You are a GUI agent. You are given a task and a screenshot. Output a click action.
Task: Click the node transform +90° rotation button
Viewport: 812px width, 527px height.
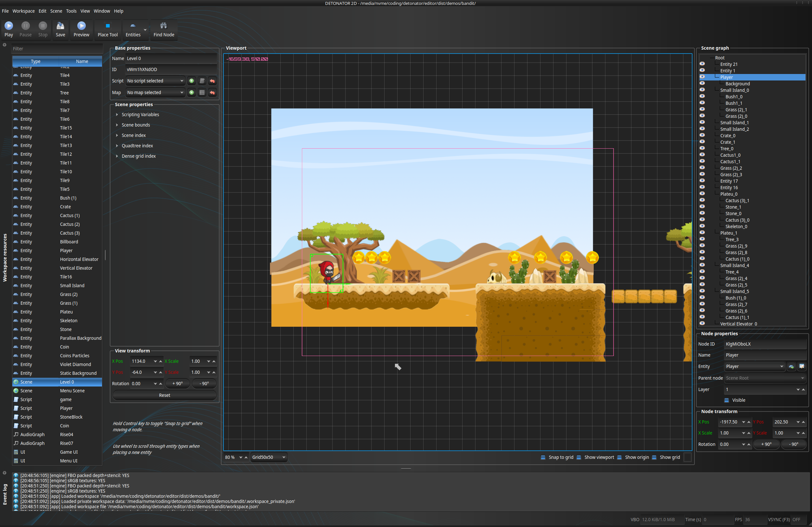pos(766,445)
